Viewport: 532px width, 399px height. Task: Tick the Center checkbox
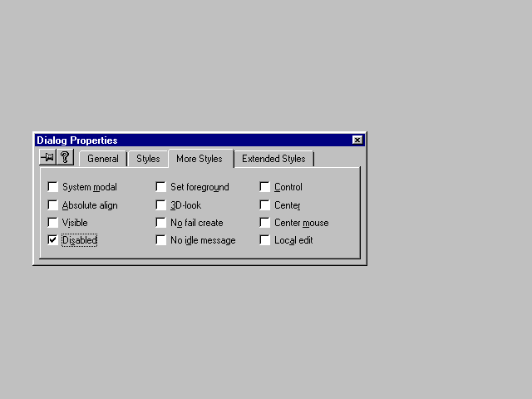(x=265, y=205)
